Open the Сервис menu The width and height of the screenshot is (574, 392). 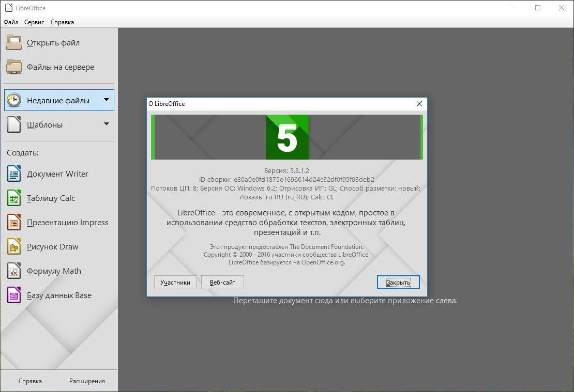(34, 22)
